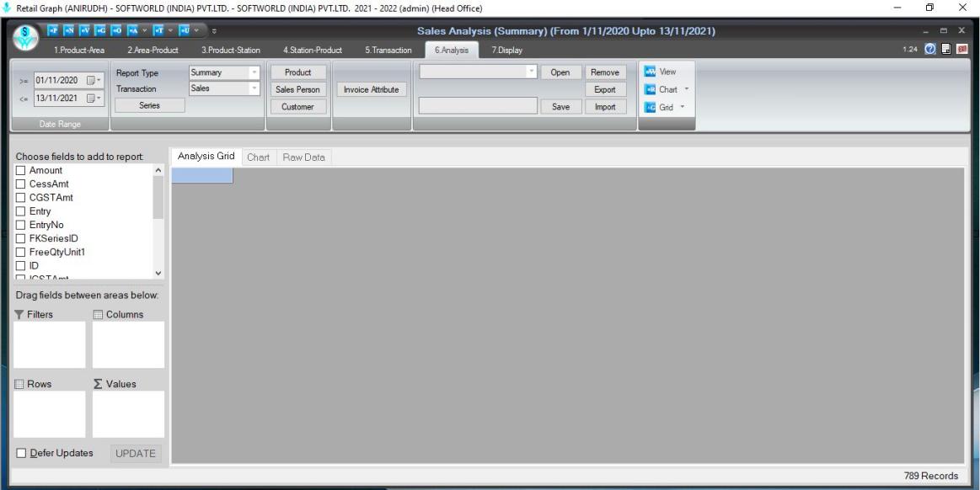Click the text field left of Save

[x=478, y=107]
